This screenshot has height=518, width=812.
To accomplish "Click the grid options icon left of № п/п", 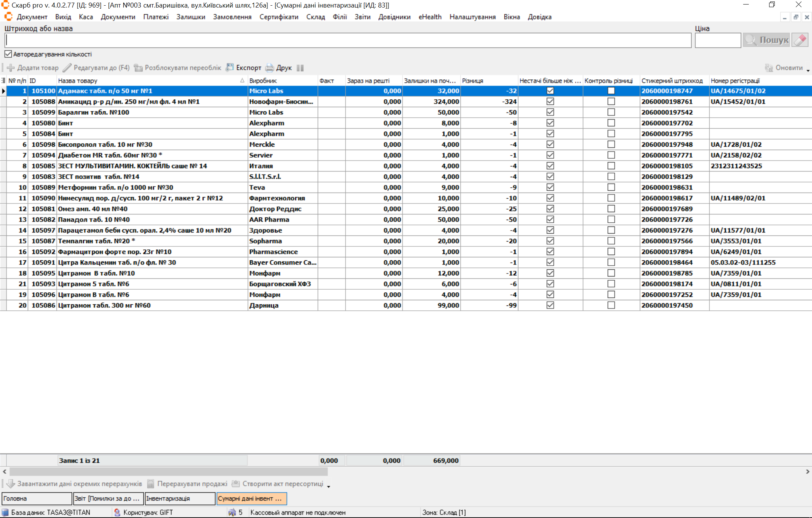I will [3, 81].
